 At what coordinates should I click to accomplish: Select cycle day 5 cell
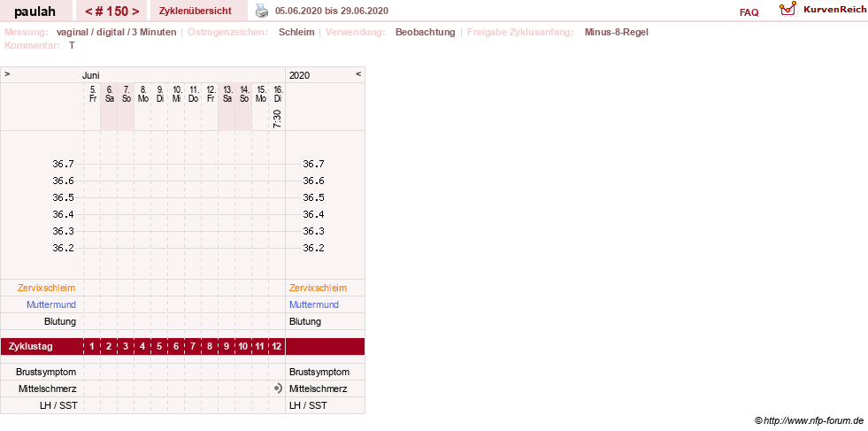click(159, 347)
